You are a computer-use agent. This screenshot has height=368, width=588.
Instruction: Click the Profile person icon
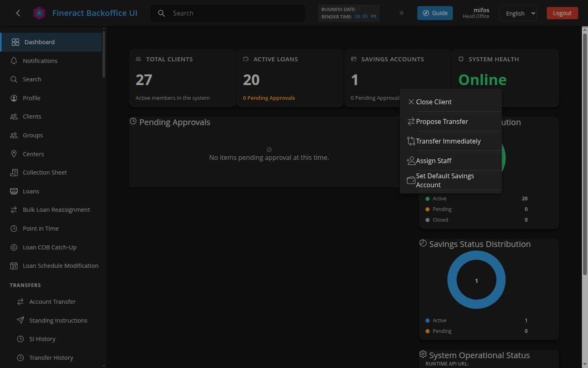[x=14, y=98]
